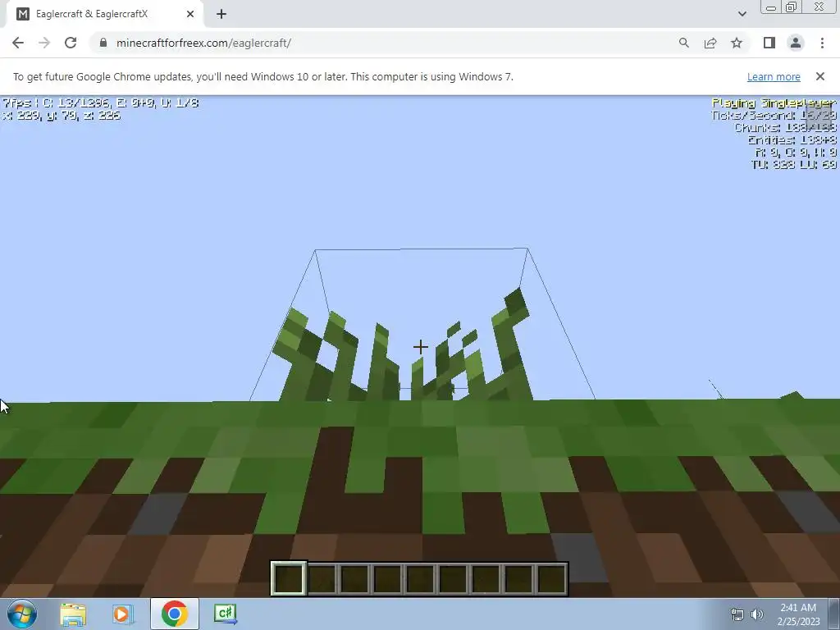The image size is (840, 630).
Task: Open the zoom magnifier icon in address bar
Action: [683, 43]
